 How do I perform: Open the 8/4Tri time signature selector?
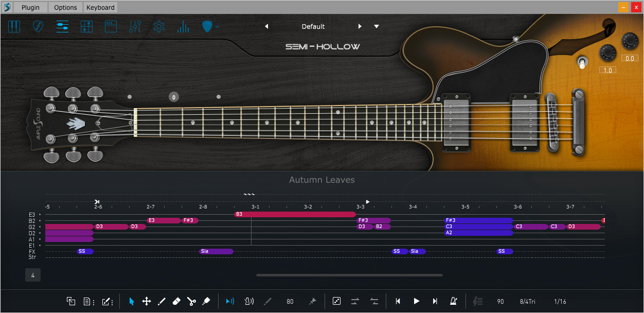point(527,301)
